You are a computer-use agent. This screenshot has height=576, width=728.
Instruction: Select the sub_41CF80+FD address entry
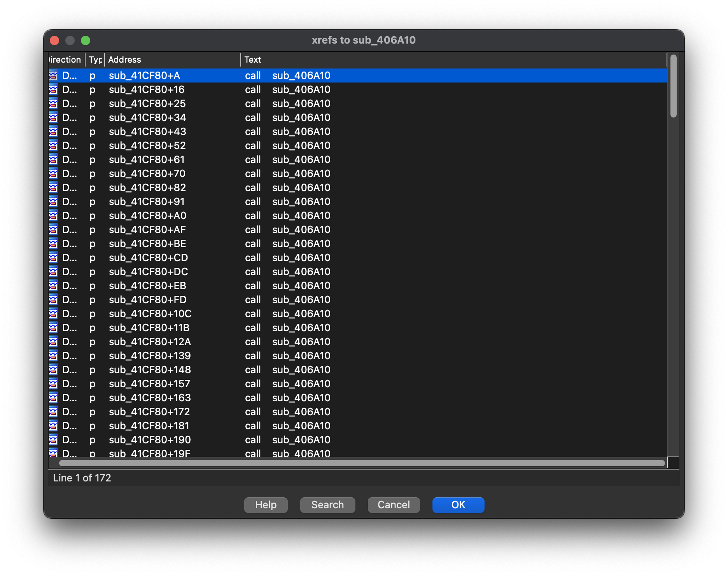pyautogui.click(x=148, y=300)
